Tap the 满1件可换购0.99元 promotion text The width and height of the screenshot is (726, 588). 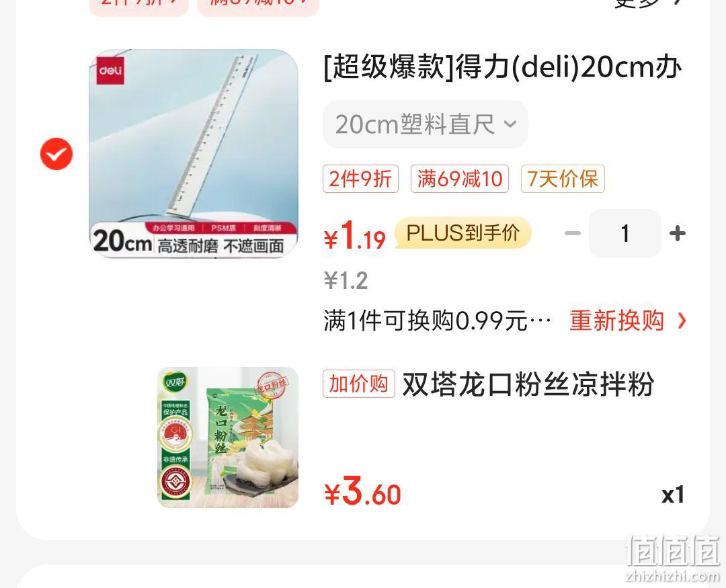point(438,321)
